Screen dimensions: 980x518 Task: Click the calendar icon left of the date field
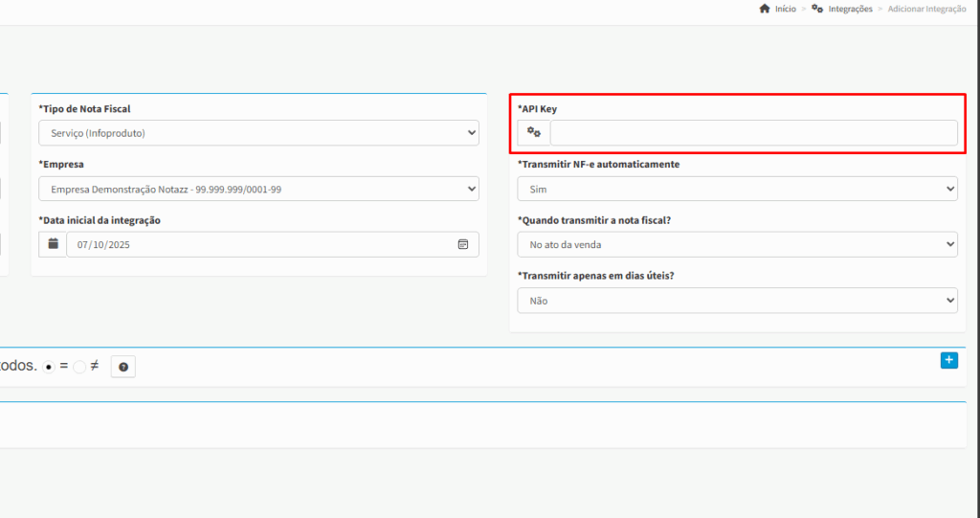coord(54,244)
